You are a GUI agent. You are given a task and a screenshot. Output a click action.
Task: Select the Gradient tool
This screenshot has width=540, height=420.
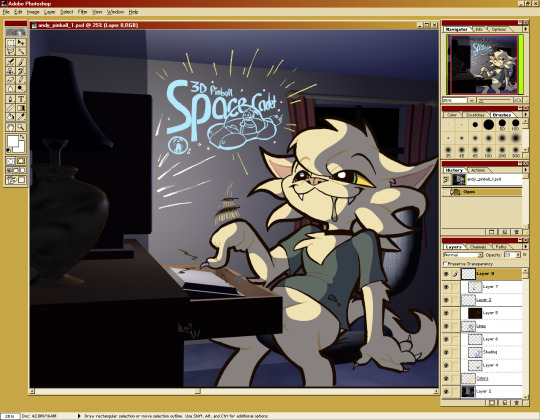[21, 108]
